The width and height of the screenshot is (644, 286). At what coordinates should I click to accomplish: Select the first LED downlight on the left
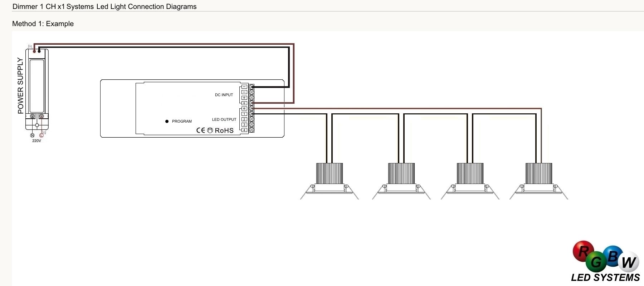329,182
